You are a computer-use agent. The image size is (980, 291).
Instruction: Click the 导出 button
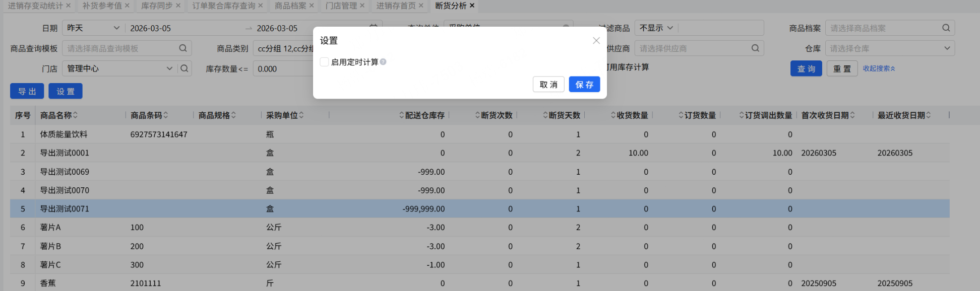[27, 91]
